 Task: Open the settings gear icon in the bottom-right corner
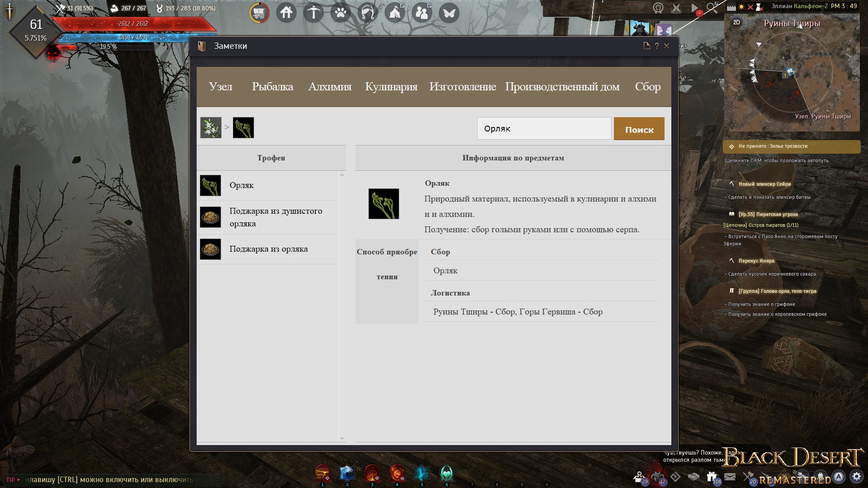coord(856,477)
